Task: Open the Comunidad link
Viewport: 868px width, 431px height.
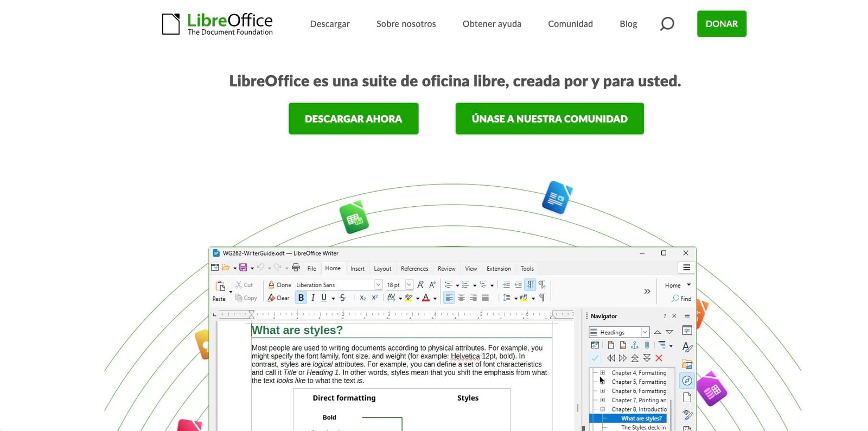Action: click(570, 24)
